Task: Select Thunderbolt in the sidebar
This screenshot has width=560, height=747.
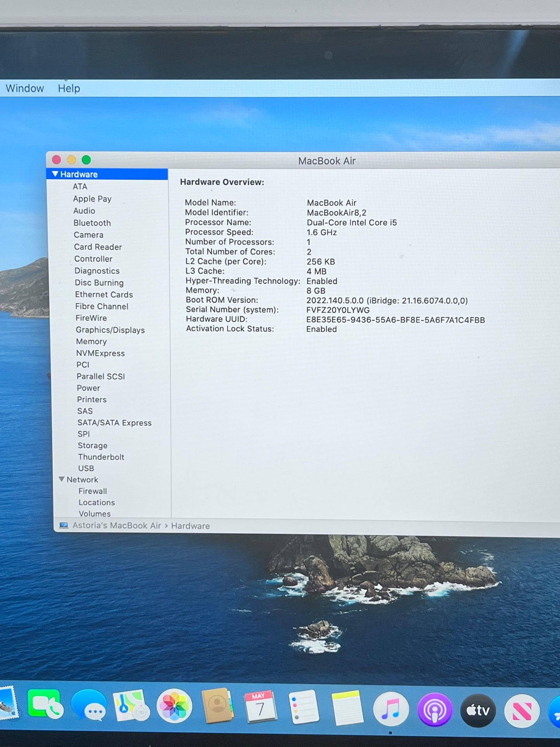Action: [x=101, y=457]
